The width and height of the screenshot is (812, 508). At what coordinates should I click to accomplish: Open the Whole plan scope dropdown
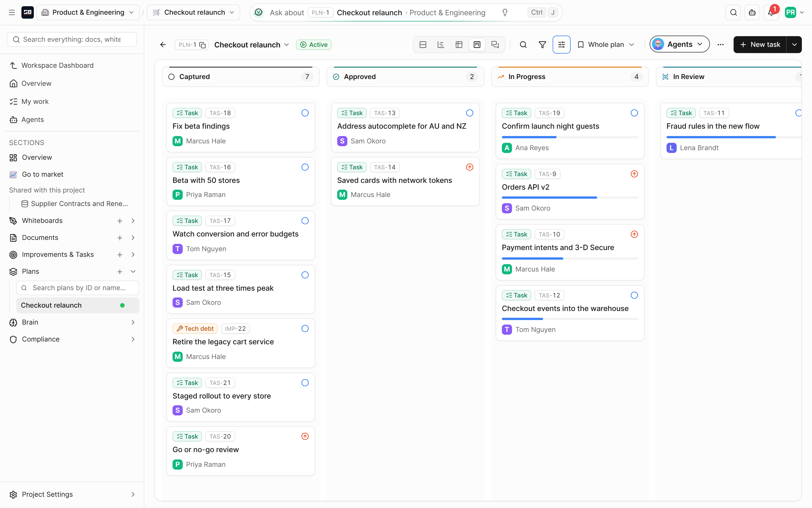coord(606,45)
